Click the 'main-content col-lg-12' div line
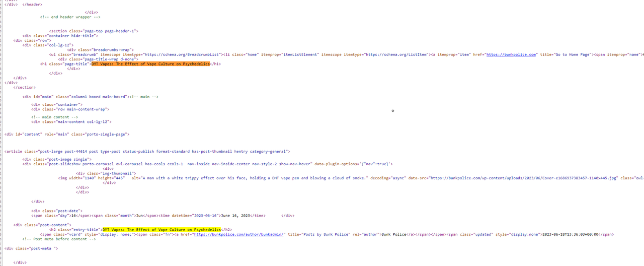 click(71, 121)
